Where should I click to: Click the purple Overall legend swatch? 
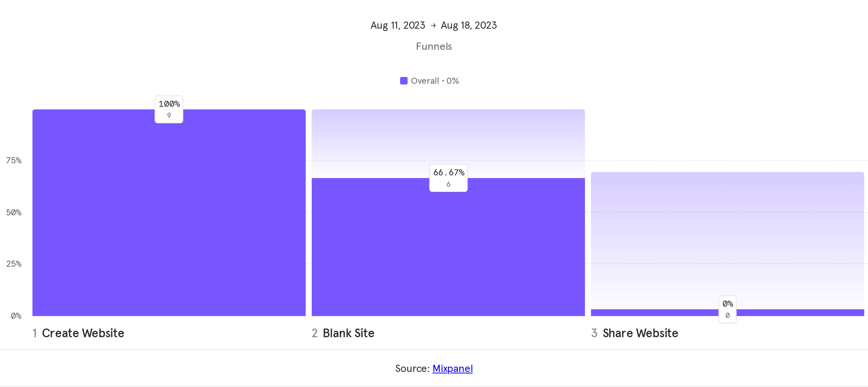(x=403, y=81)
